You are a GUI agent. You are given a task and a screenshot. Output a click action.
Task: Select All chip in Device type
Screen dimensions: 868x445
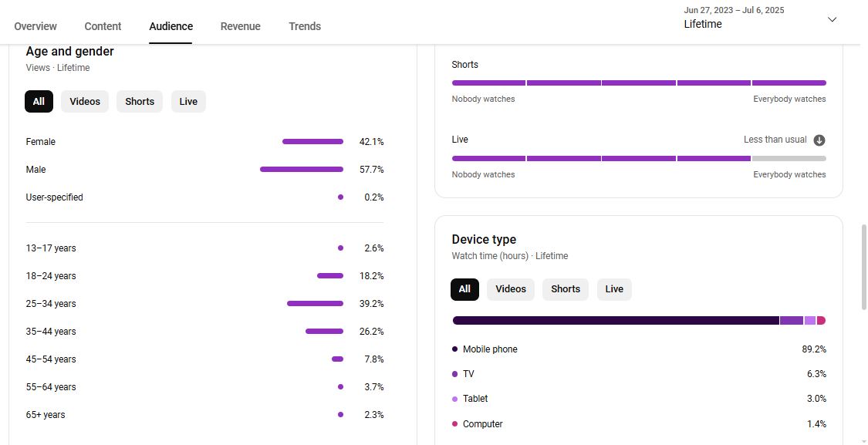tap(464, 289)
